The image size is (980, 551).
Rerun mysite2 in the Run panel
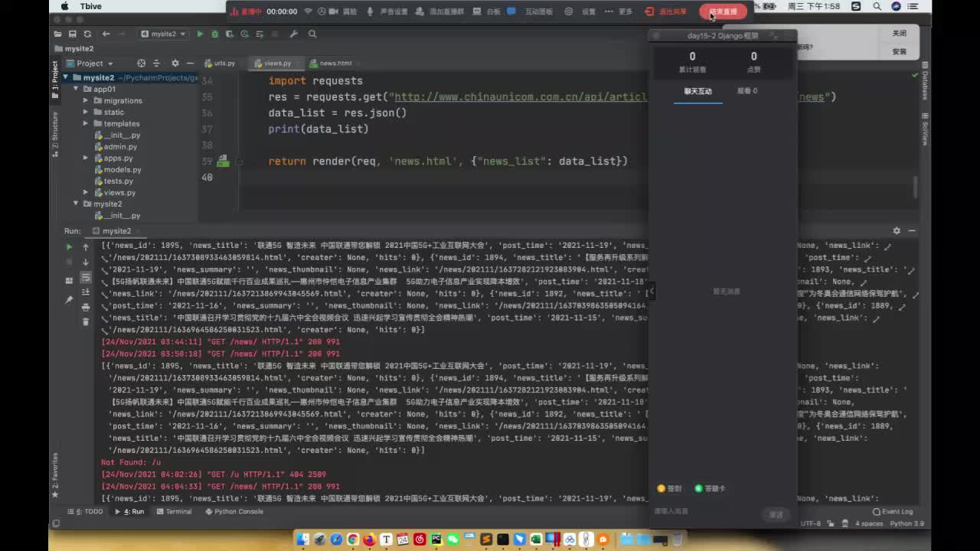point(69,247)
